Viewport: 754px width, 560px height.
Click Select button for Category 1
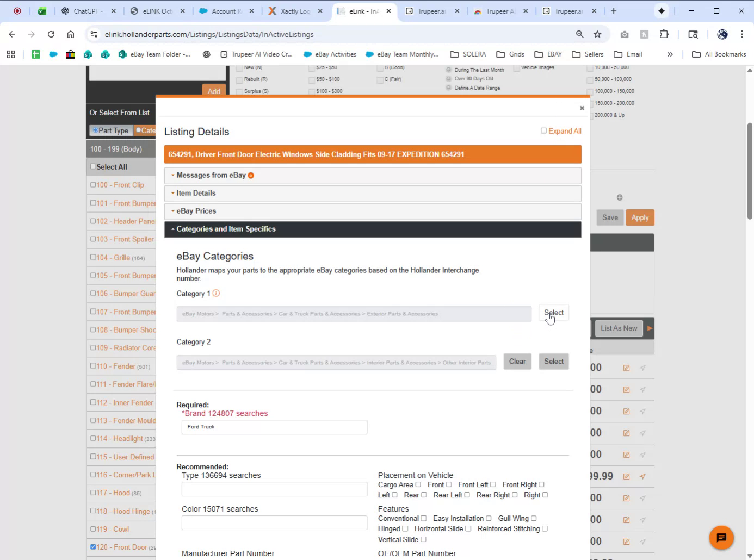click(554, 313)
